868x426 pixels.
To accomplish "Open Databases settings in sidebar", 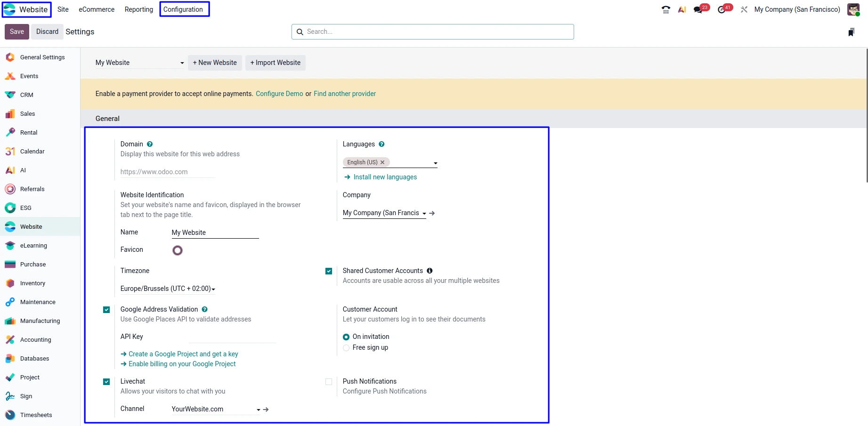I will pos(40,358).
